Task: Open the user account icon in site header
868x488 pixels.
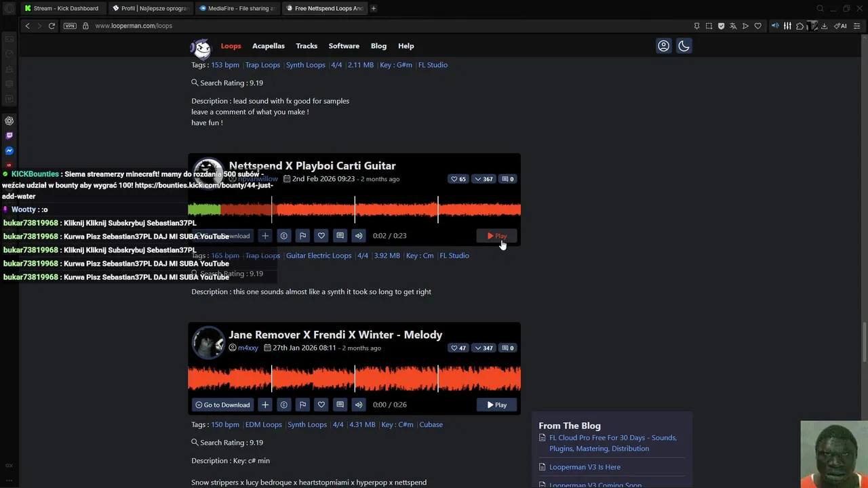Action: tap(663, 45)
